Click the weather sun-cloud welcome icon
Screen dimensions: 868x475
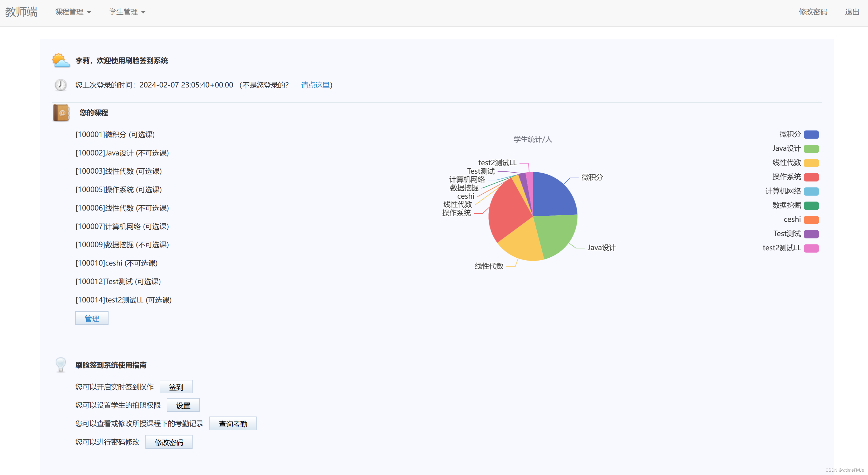61,61
